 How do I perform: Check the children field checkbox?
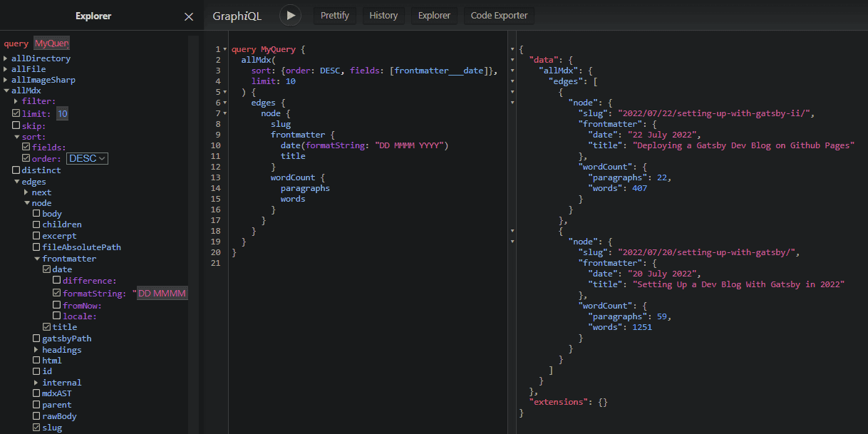(36, 224)
